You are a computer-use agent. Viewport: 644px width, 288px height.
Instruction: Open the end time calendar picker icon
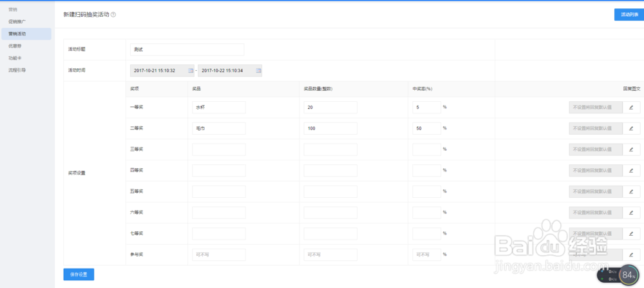[x=258, y=70]
